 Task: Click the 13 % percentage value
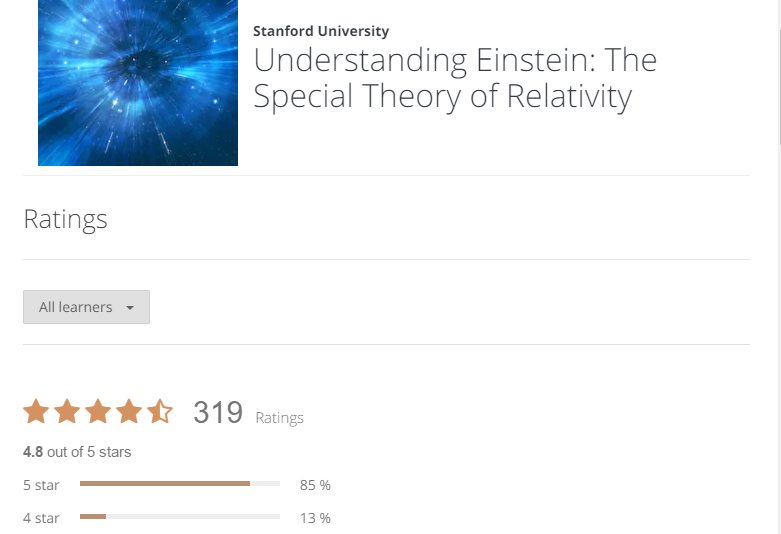click(x=315, y=518)
